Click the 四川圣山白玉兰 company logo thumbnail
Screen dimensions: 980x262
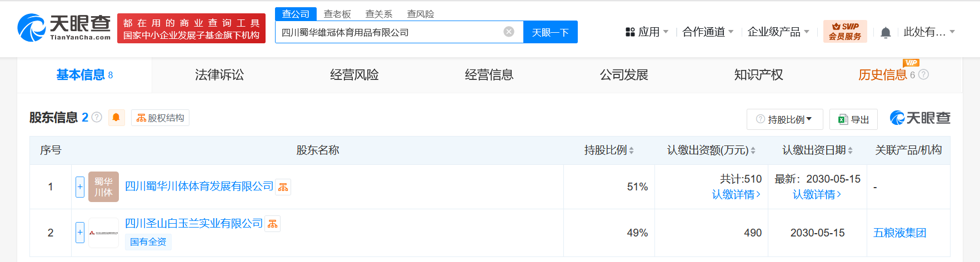tap(103, 233)
